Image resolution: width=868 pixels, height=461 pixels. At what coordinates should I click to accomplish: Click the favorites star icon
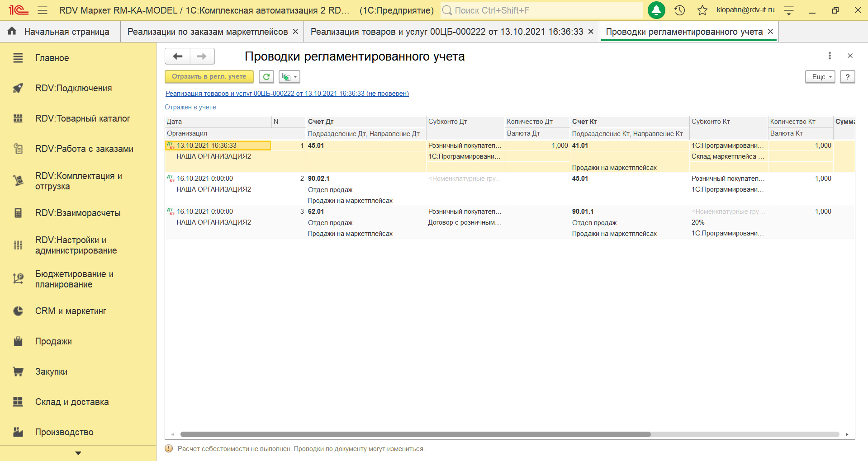(702, 10)
